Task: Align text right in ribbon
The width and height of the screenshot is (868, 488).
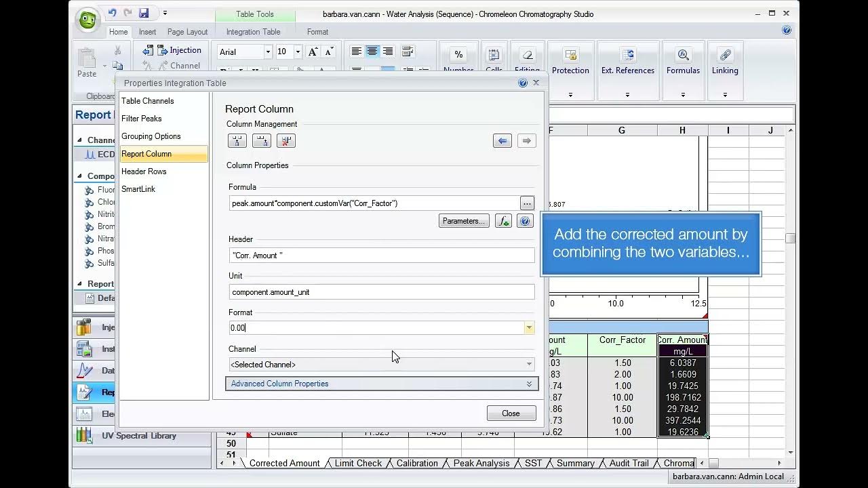Action: coord(388,52)
